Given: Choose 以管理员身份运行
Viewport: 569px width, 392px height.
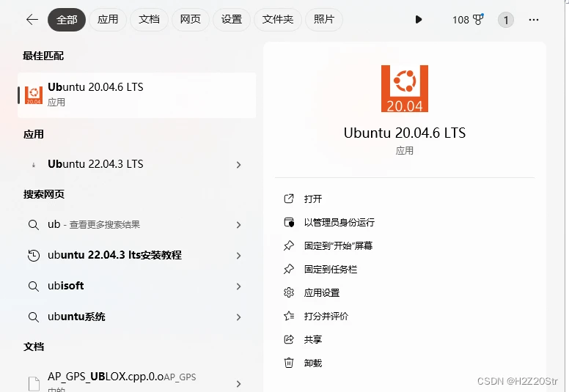Looking at the screenshot, I should (339, 222).
